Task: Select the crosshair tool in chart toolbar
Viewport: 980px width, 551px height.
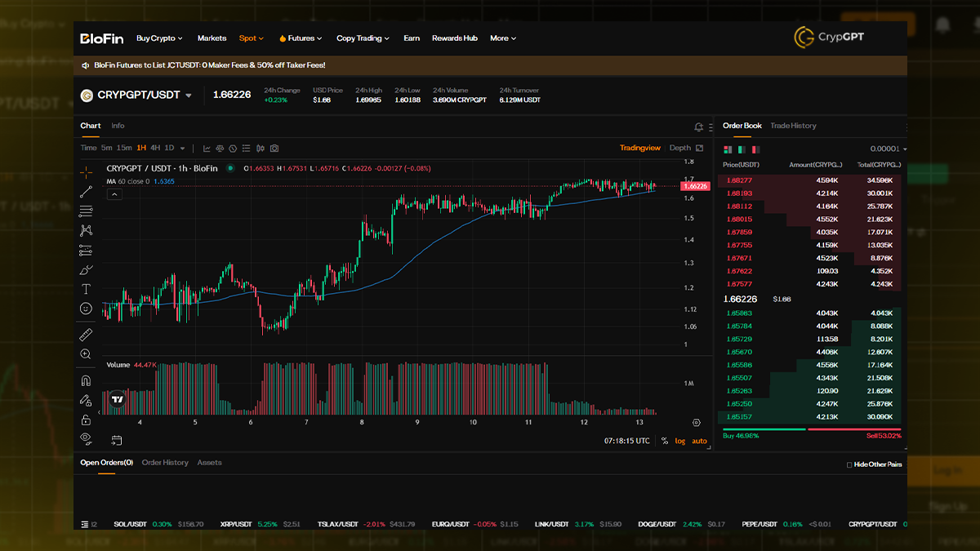Action: [x=85, y=172]
